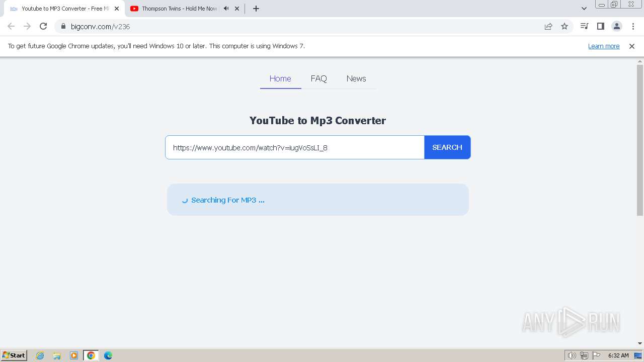Dismiss the Chrome update notification bar
Image resolution: width=644 pixels, height=362 pixels.
[632, 46]
